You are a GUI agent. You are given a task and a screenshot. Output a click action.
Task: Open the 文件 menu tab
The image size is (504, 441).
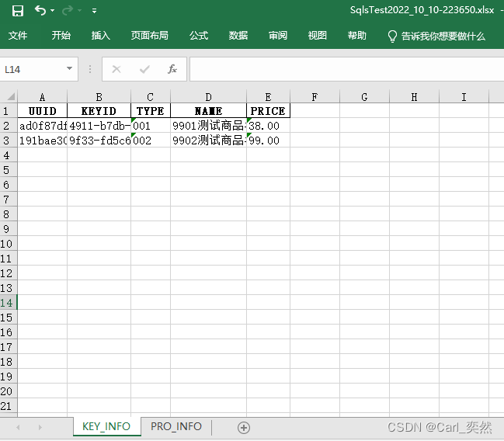(18, 36)
